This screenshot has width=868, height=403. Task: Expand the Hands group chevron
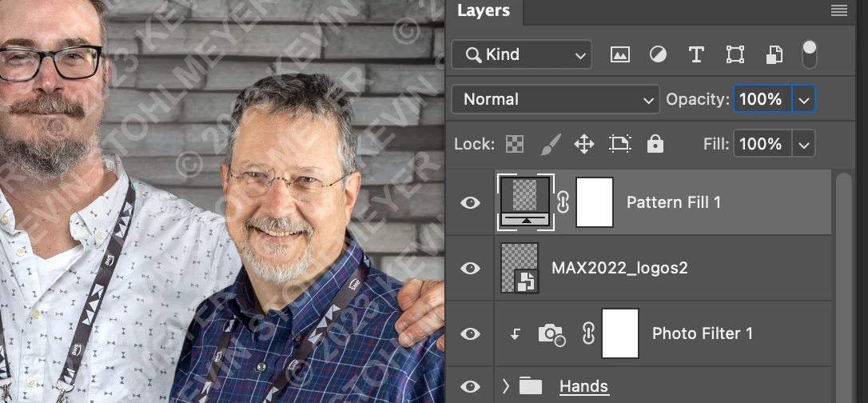coord(505,386)
